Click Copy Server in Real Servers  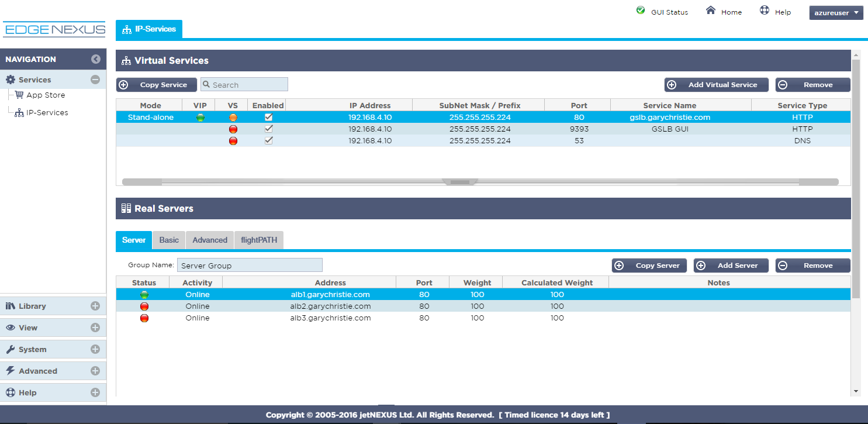click(x=649, y=265)
